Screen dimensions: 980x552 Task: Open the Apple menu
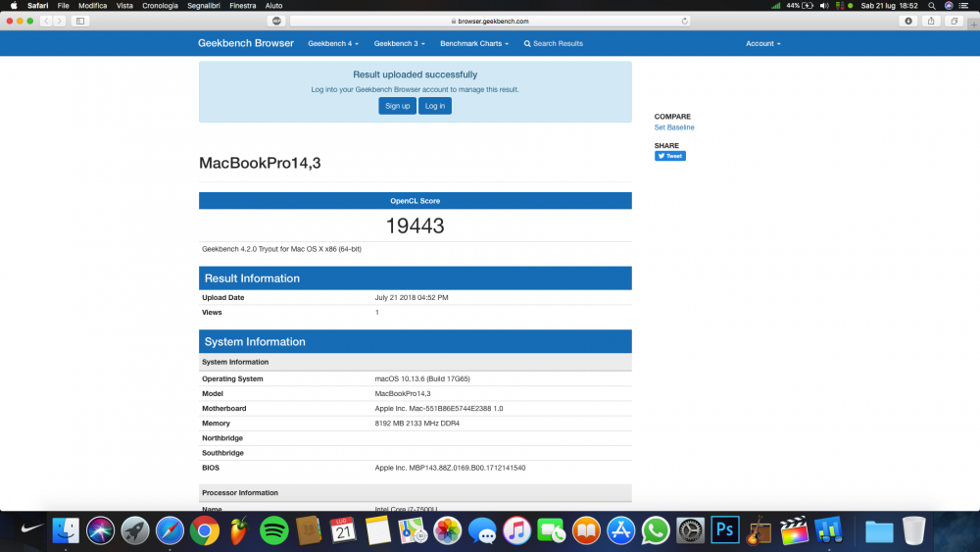click(14, 6)
